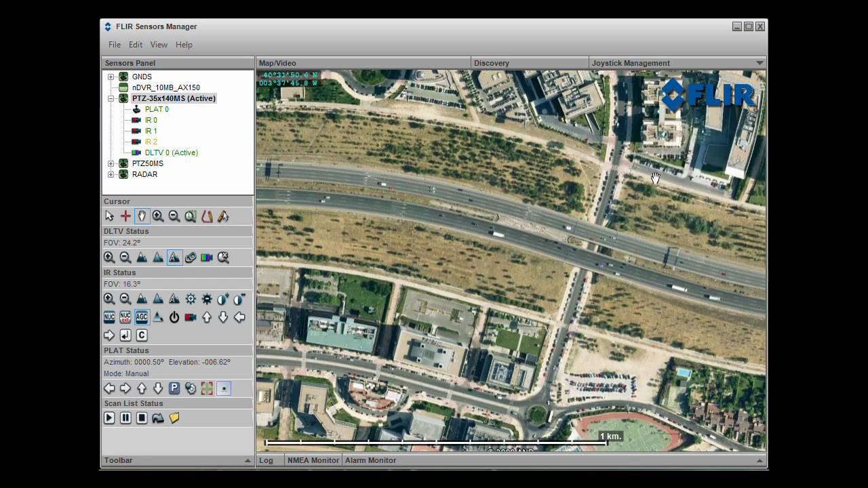Image resolution: width=868 pixels, height=488 pixels.
Task: Click the IR menu right arrow
Action: (109, 335)
